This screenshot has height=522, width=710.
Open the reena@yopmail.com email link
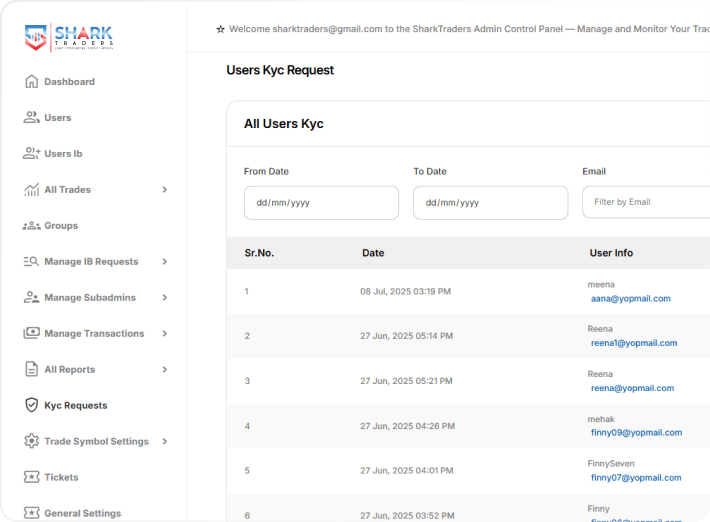pyautogui.click(x=632, y=388)
